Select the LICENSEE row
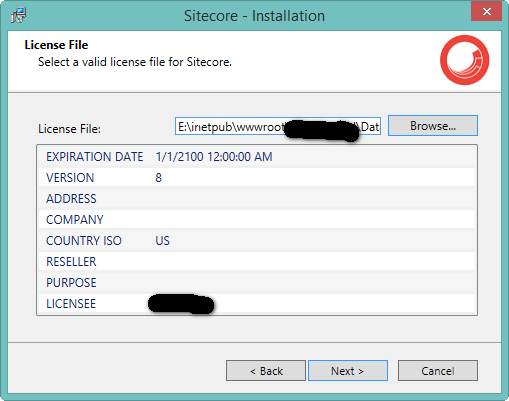509x401 pixels. pyautogui.click(x=257, y=304)
